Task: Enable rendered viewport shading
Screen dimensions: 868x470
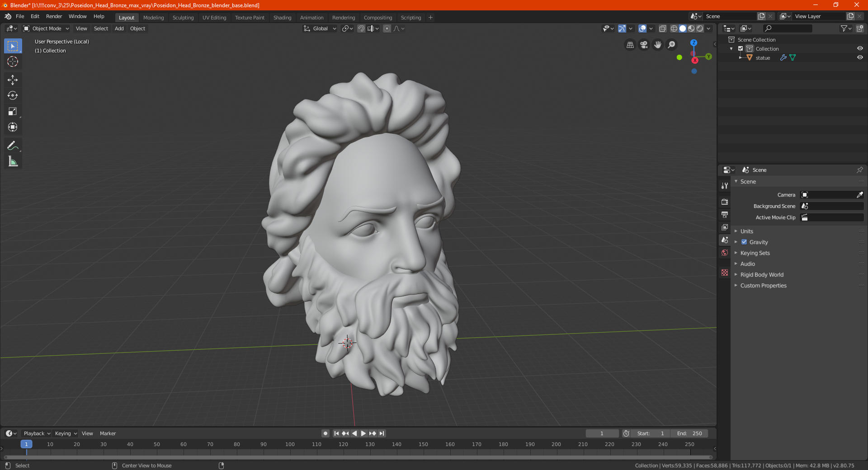Action: [x=700, y=28]
